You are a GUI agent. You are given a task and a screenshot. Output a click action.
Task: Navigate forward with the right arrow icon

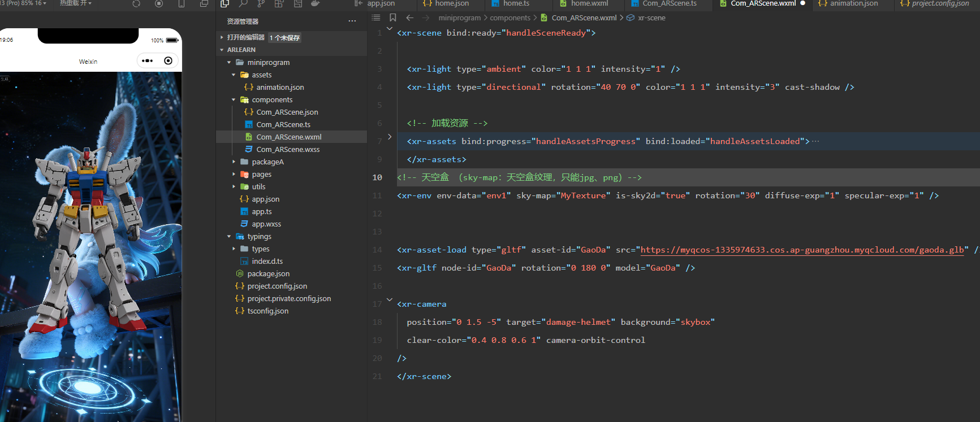tap(426, 18)
